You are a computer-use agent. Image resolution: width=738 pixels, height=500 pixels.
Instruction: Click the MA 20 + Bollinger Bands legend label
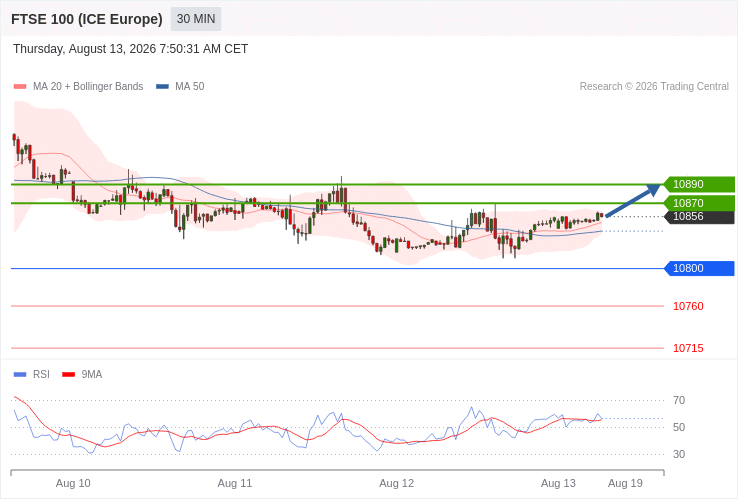coord(88,87)
